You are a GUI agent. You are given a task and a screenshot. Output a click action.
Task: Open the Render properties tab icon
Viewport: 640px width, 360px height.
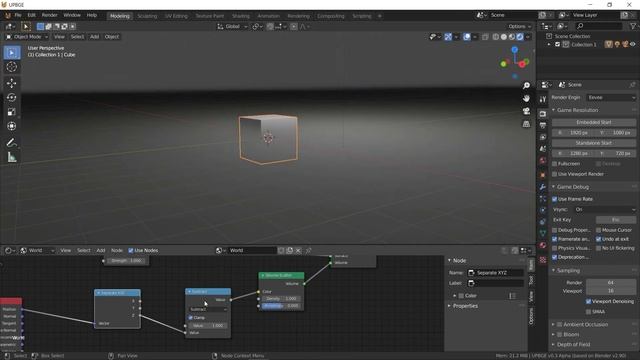click(543, 114)
